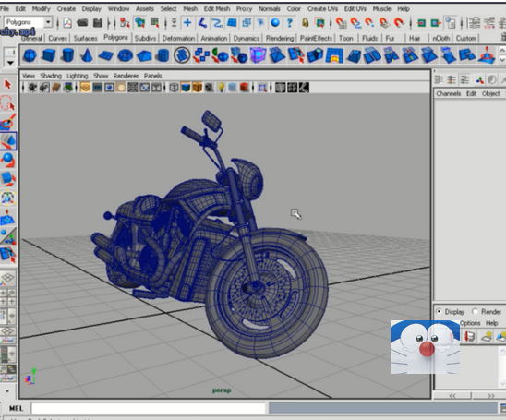Open the Polygons menu set dropdown
506x420 pixels.
[48, 22]
